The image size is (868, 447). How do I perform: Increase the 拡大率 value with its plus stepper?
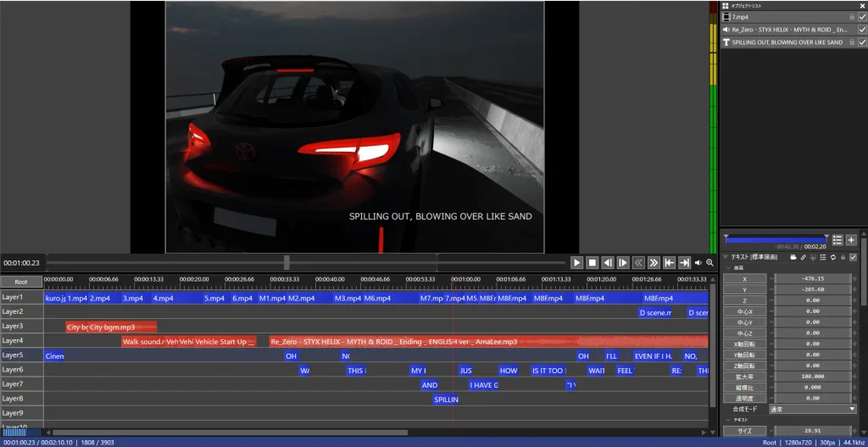pos(854,377)
